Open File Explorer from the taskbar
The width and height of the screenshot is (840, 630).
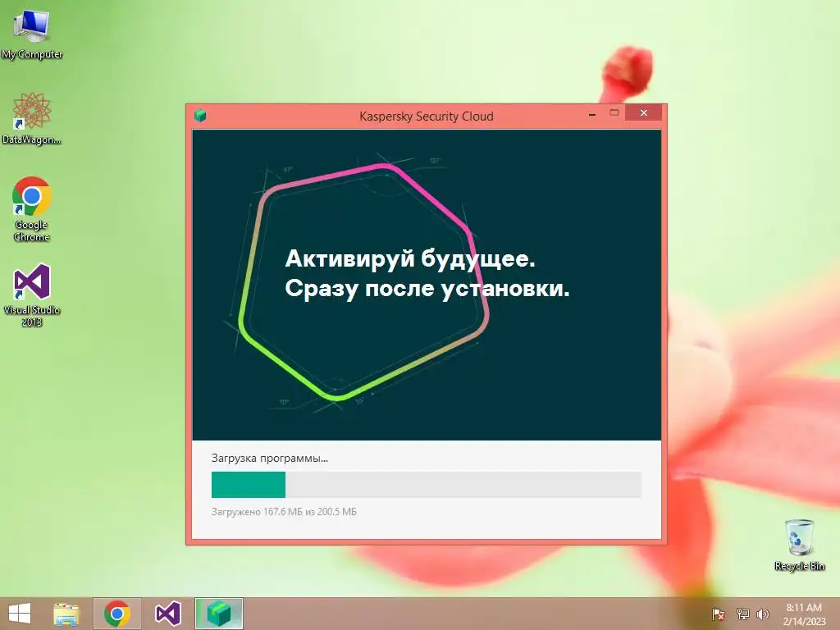(x=66, y=614)
